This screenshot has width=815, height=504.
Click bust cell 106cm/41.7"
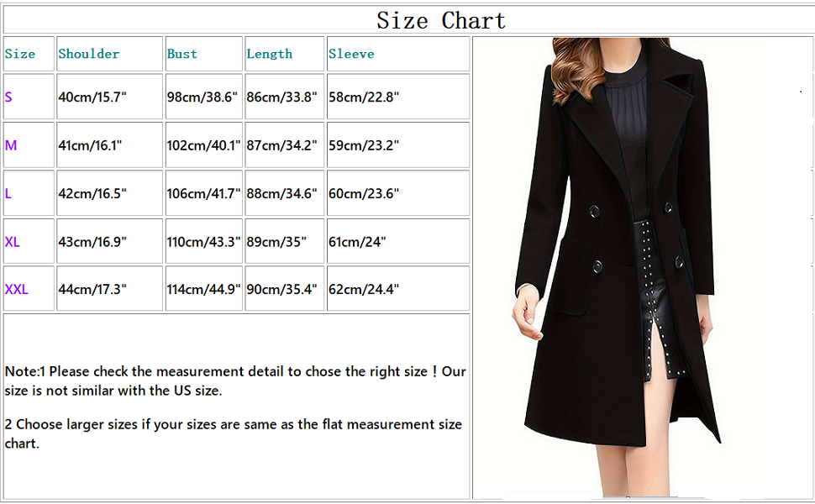[x=204, y=193]
